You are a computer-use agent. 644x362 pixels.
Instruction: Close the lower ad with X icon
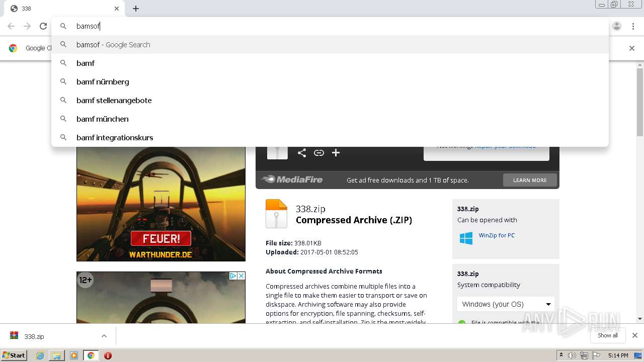(x=241, y=276)
